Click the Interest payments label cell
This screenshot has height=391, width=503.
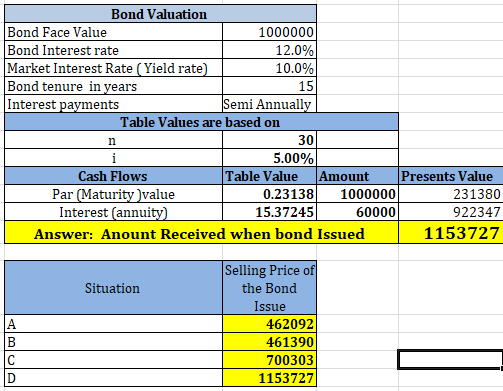[x=114, y=104]
